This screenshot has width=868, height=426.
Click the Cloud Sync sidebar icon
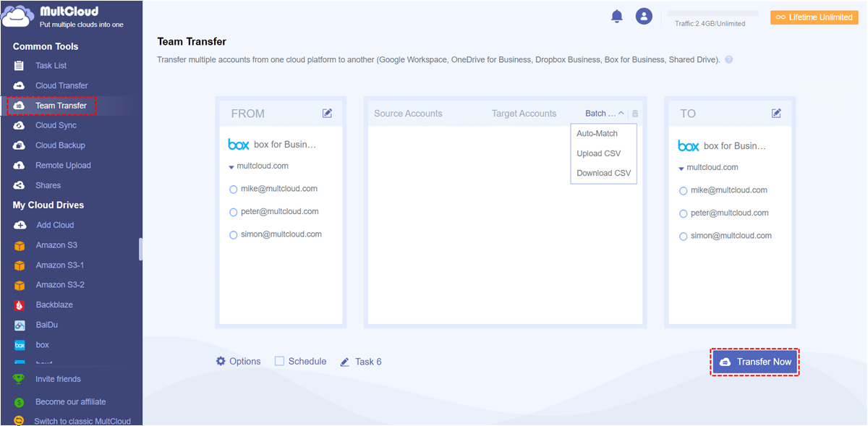tap(20, 125)
